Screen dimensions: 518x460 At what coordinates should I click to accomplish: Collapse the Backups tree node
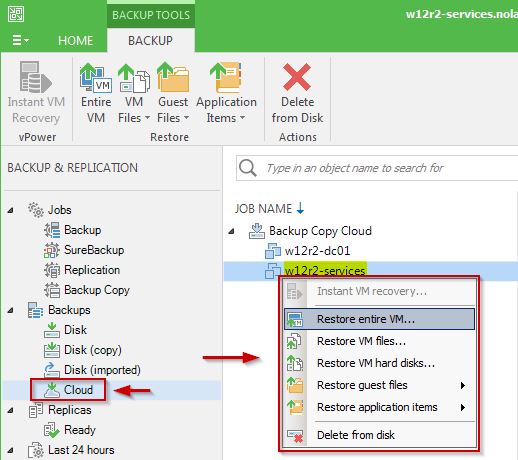tap(11, 310)
